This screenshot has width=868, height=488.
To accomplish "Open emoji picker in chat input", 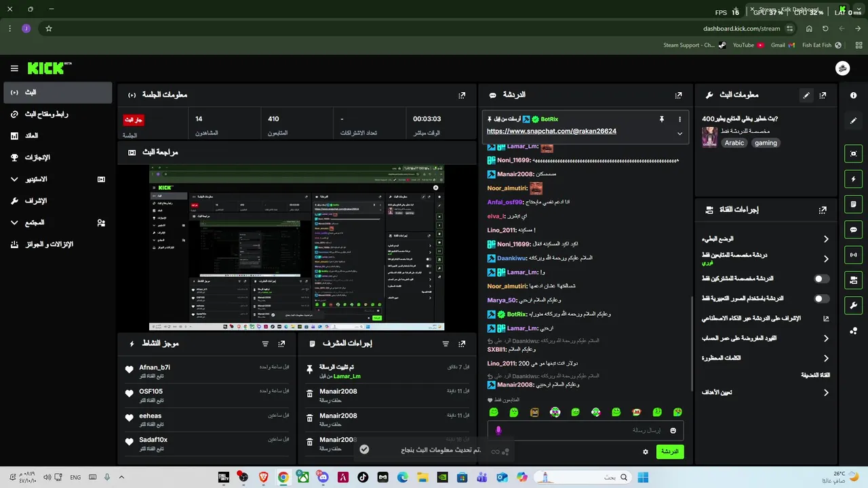I will click(673, 430).
